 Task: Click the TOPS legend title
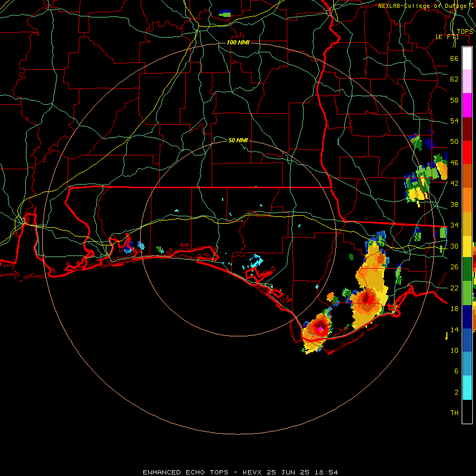coord(465,32)
